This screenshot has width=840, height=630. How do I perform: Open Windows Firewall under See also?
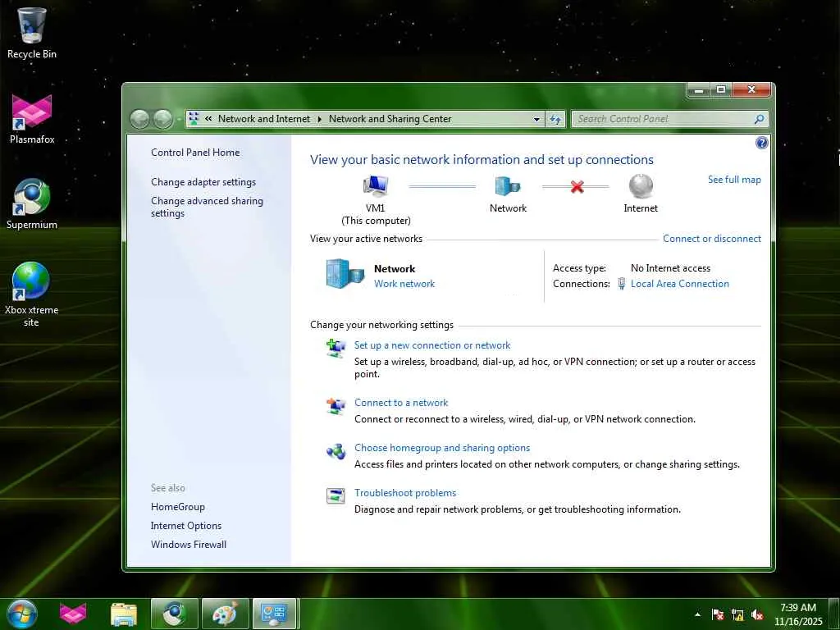(189, 545)
